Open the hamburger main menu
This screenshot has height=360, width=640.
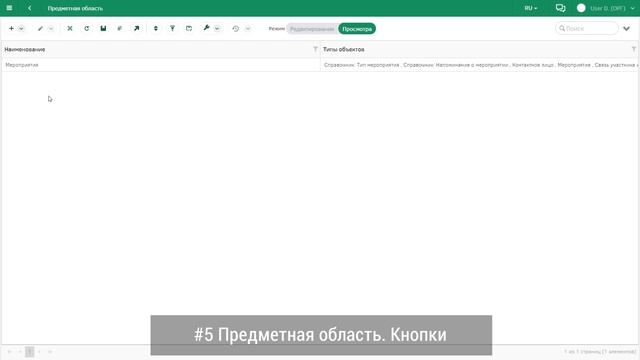9,8
